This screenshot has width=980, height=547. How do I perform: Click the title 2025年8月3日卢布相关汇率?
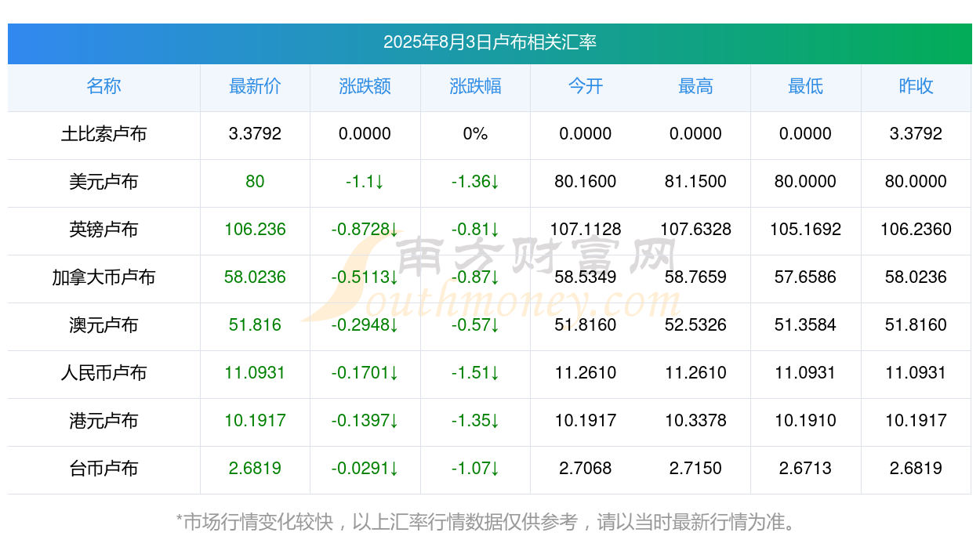pos(490,42)
